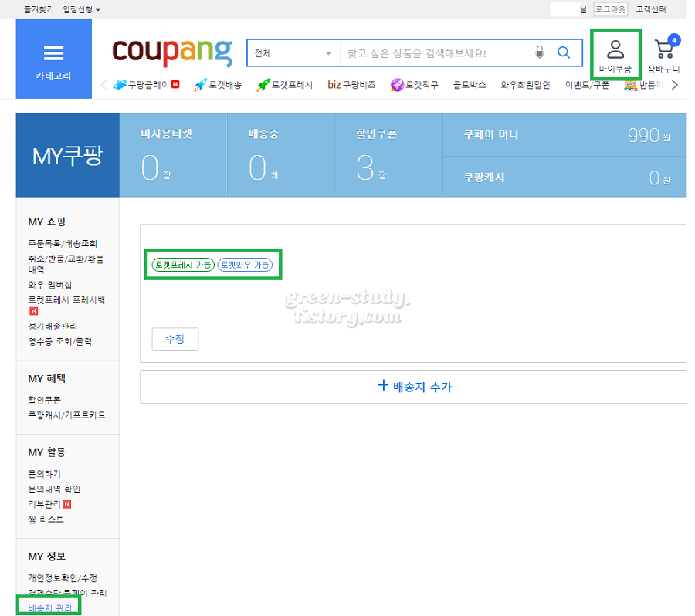Open 찜 리스트 in sidebar
Screen dimensions: 695x616
pyautogui.click(x=46, y=519)
